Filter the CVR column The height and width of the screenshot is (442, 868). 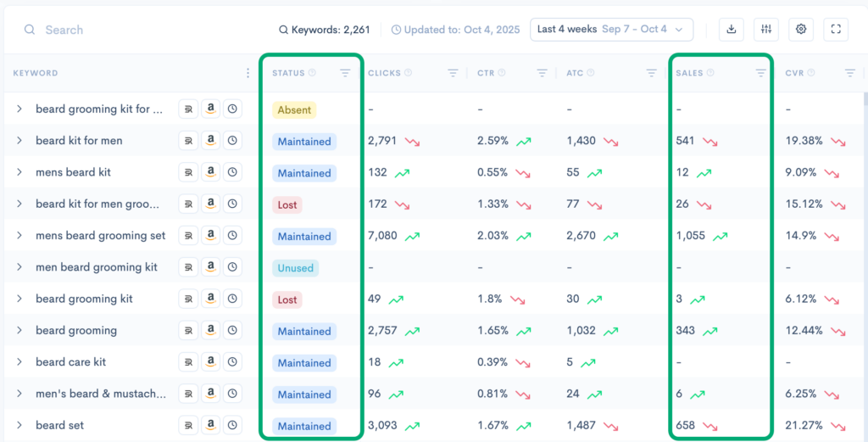coord(849,74)
